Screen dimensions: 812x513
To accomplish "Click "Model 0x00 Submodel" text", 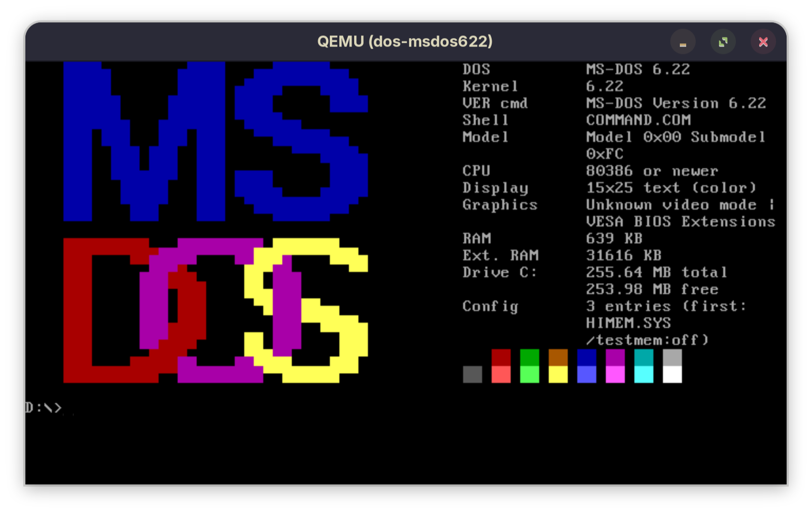I will pyautogui.click(x=676, y=137).
